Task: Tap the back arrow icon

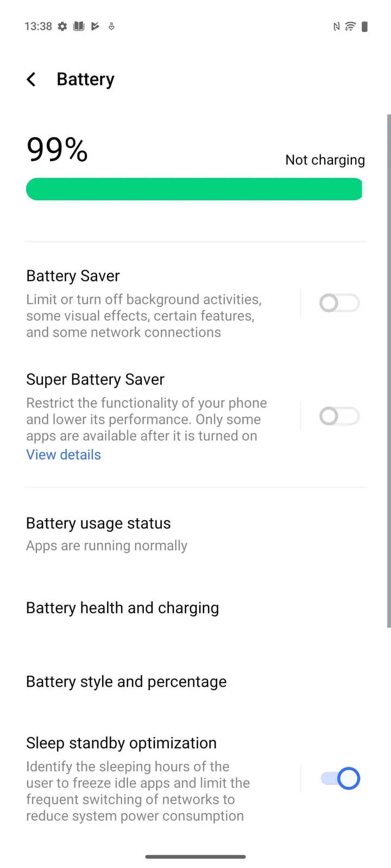Action: point(31,80)
